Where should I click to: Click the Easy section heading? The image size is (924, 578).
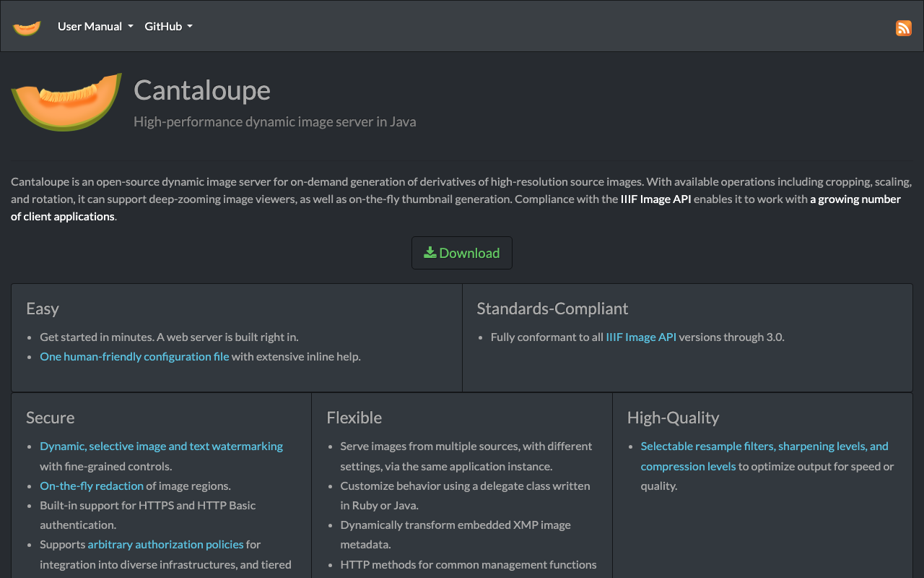point(43,309)
